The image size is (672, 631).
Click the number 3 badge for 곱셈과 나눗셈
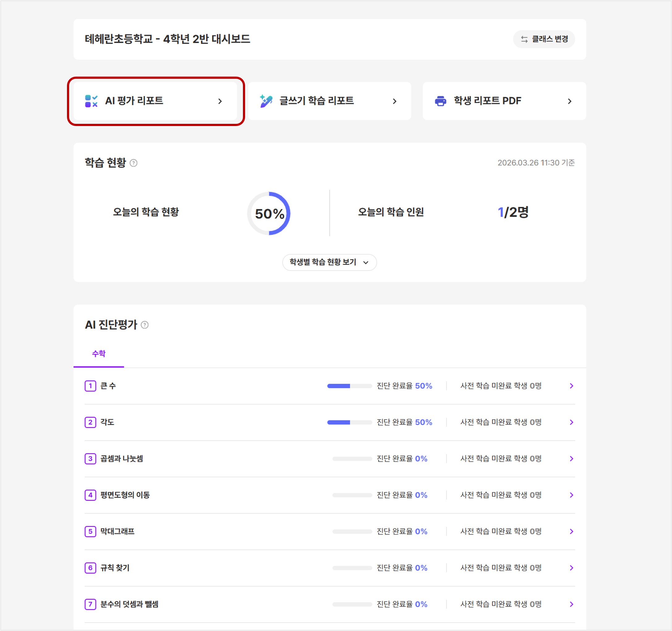click(90, 459)
